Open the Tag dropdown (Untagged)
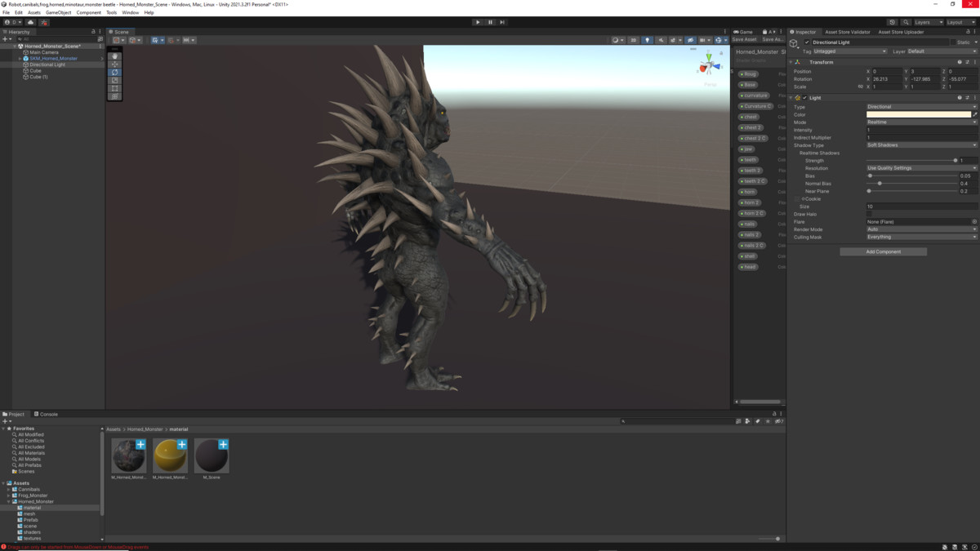The image size is (980, 551). (850, 51)
